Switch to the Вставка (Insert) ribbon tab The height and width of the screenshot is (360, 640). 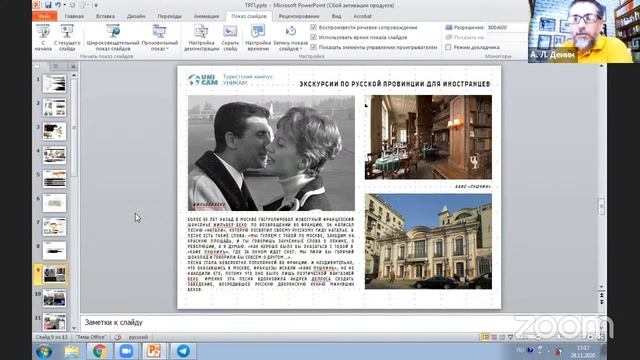pos(105,16)
